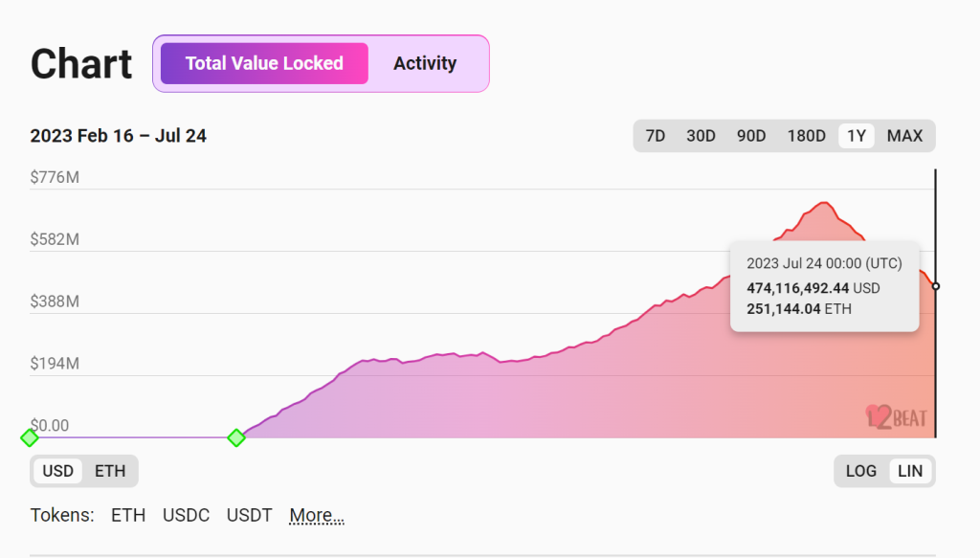Image resolution: width=980 pixels, height=558 pixels.
Task: Select the 90D time range
Action: (x=751, y=136)
